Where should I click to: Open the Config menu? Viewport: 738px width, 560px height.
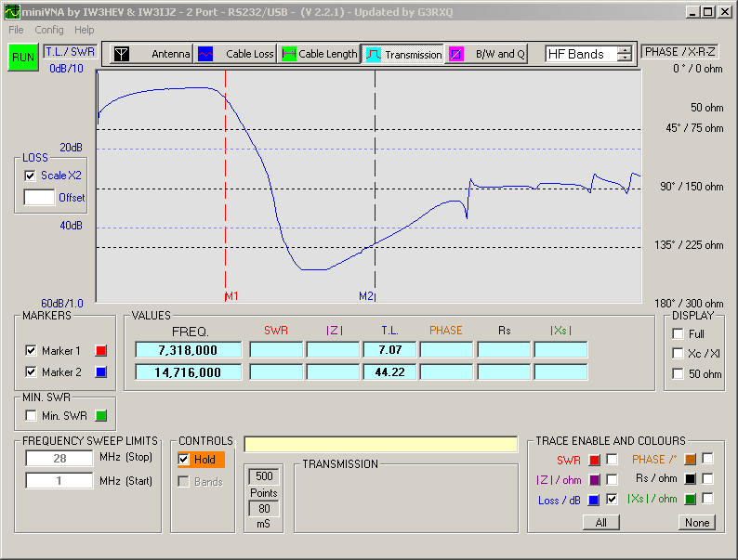(49, 30)
